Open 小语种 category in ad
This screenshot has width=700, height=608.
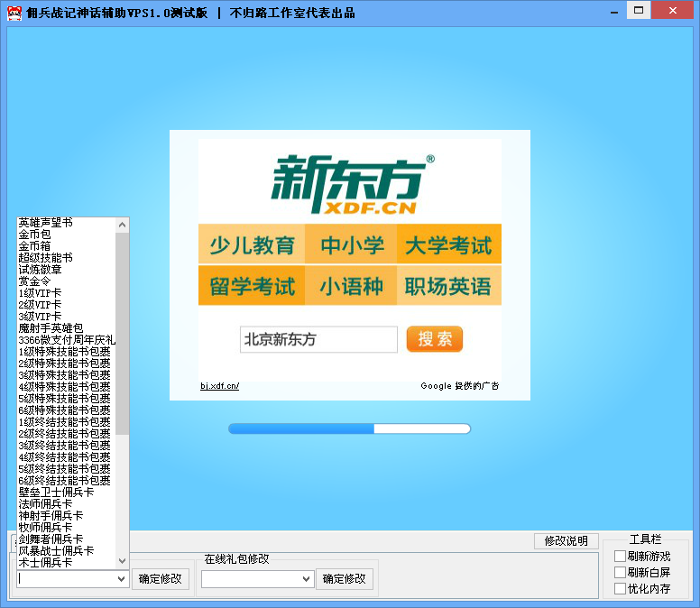click(x=351, y=286)
